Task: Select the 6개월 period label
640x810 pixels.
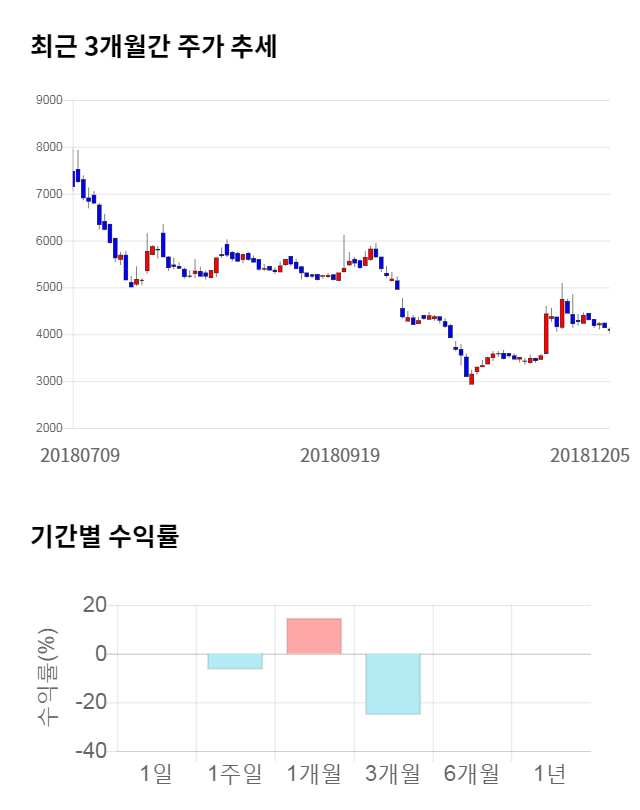Action: click(471, 773)
